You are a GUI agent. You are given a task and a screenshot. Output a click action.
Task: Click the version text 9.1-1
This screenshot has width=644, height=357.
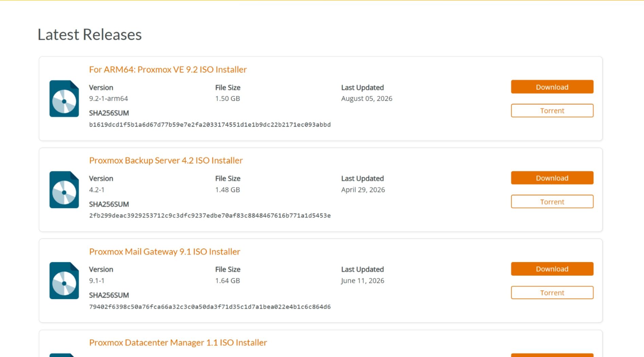coord(96,280)
